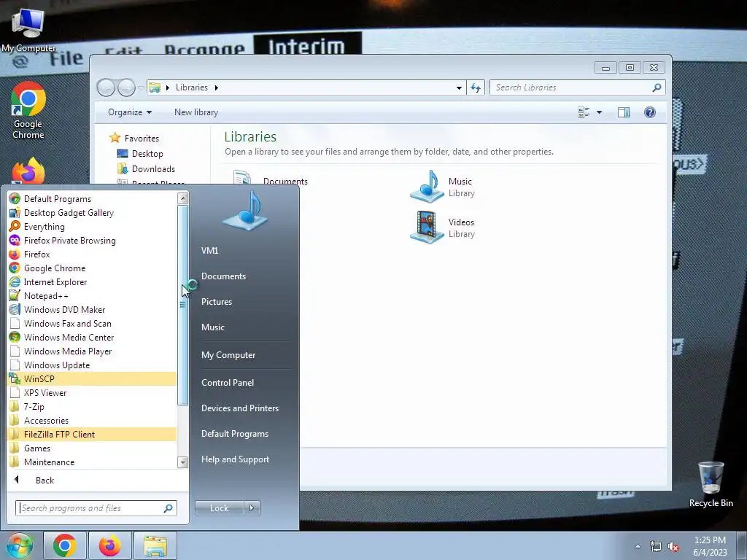Viewport: 747px width, 560px height.
Task: Expand the Games folder
Action: tap(92, 448)
